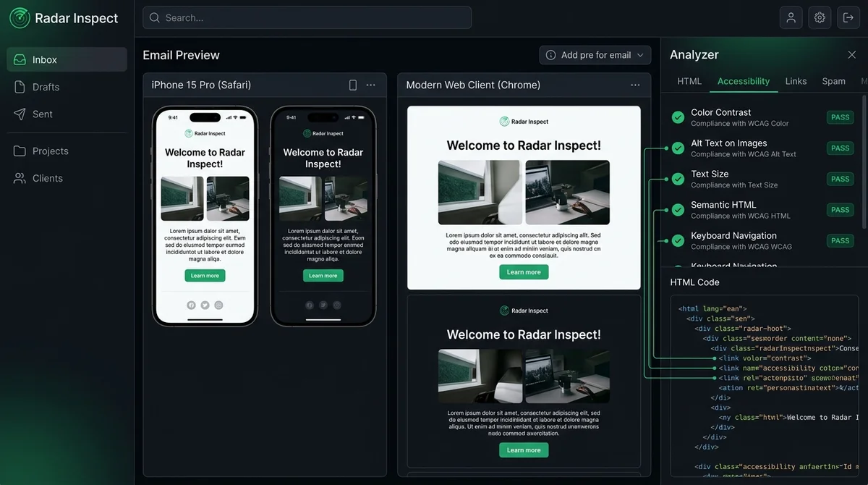The image size is (868, 485).
Task: Go to Inbox in the sidebar
Action: pyautogui.click(x=67, y=60)
